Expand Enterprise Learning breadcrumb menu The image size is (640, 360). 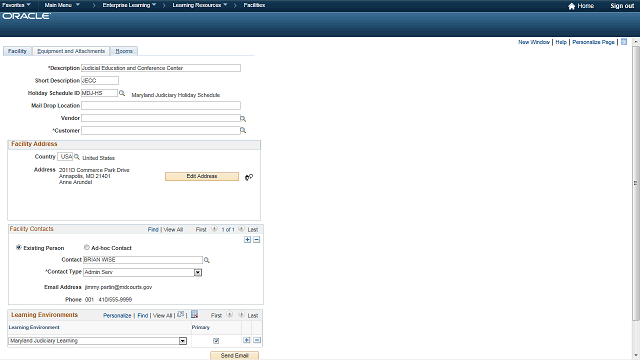129,5
